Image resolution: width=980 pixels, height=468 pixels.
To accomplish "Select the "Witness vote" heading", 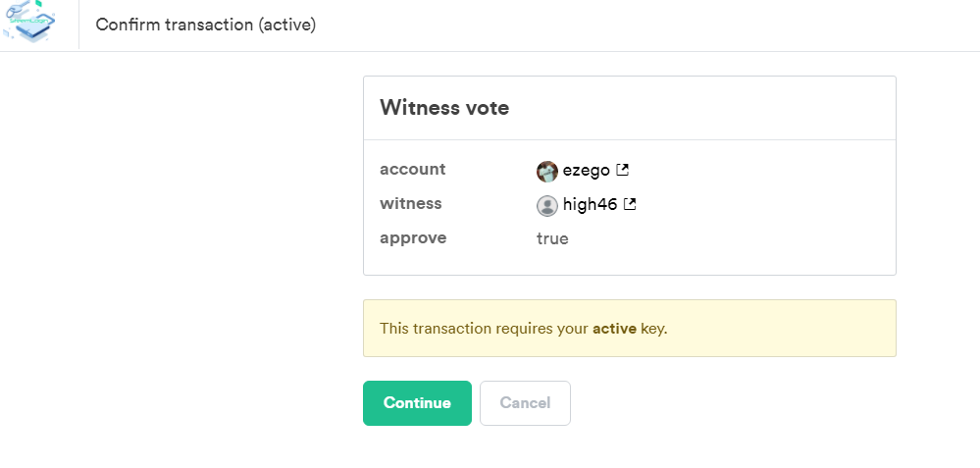I will tap(444, 108).
